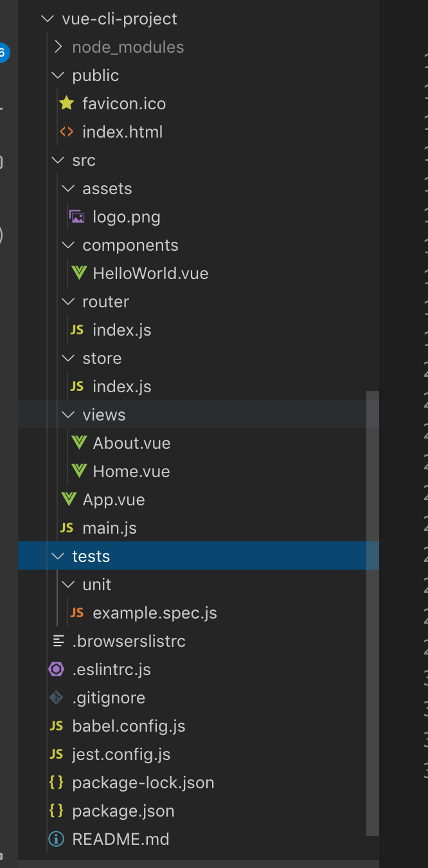The height and width of the screenshot is (868, 428).
Task: Open example.spec.js test file
Action: (x=154, y=613)
